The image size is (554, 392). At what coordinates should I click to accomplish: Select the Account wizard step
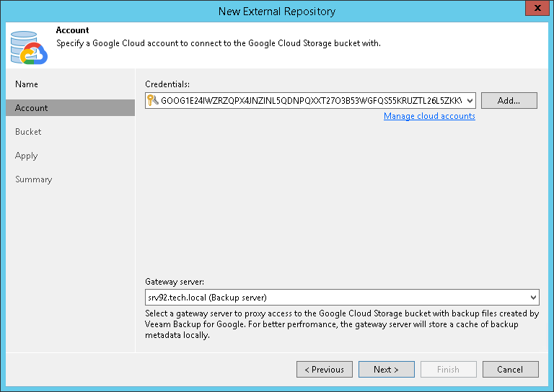[32, 108]
